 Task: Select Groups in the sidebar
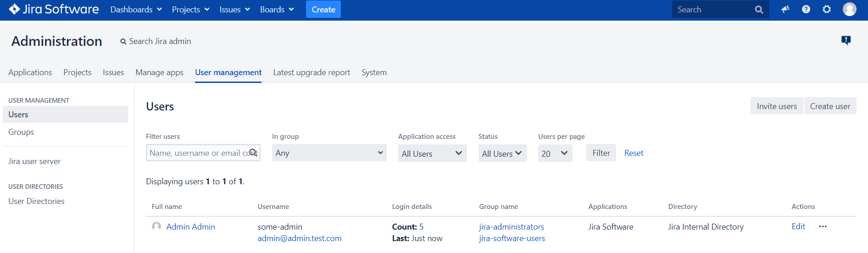coord(21,132)
